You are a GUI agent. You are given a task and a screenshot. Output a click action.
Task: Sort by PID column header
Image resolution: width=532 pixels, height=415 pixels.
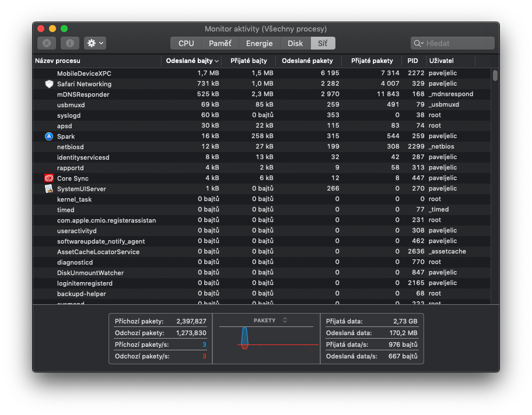click(x=412, y=61)
